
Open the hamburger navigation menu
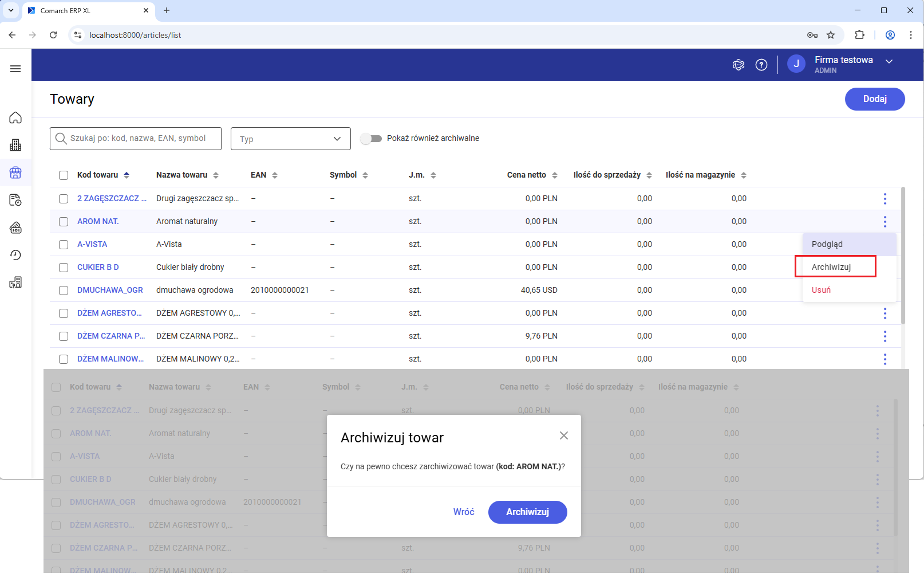pos(15,69)
